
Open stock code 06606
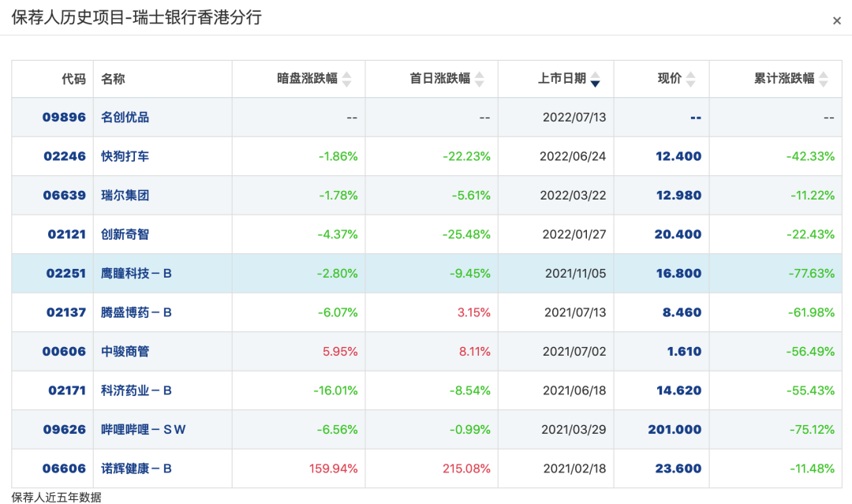(x=64, y=469)
